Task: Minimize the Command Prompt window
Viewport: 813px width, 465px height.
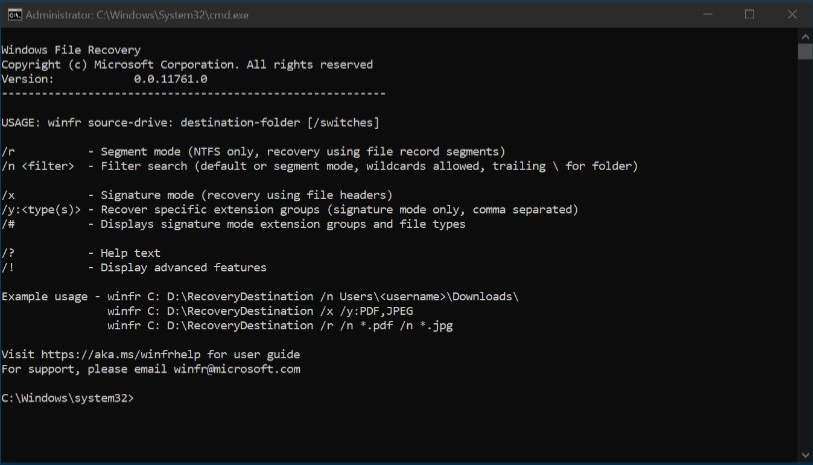Action: [x=708, y=15]
